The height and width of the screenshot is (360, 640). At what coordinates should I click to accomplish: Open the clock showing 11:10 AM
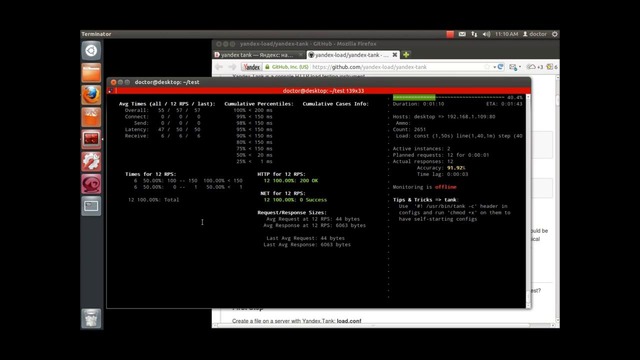[506, 34]
